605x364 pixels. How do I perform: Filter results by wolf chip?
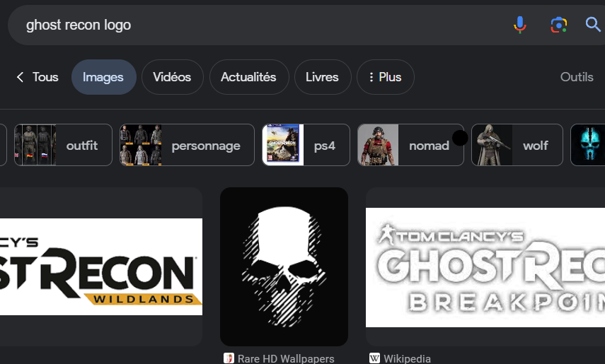[517, 145]
